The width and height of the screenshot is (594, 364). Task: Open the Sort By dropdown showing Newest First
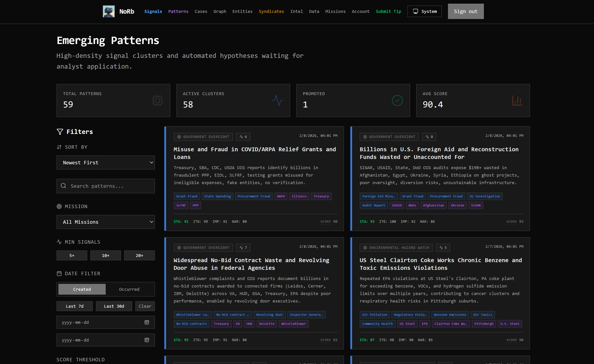pyautogui.click(x=106, y=162)
